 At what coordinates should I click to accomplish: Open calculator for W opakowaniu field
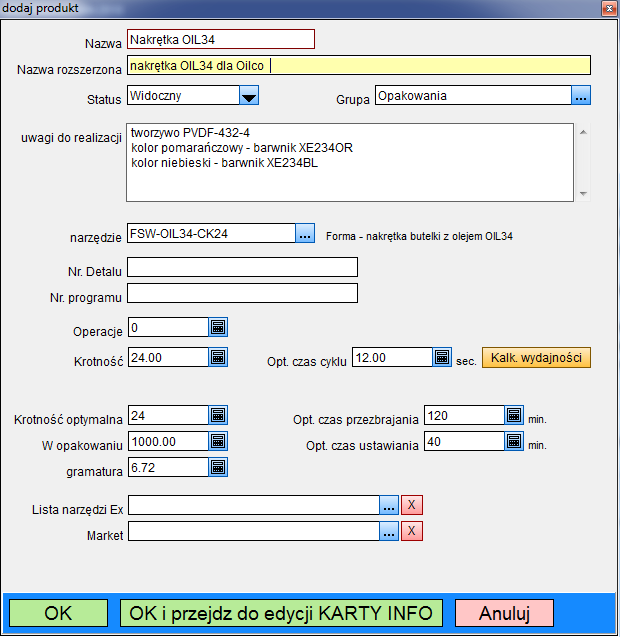[x=218, y=441]
